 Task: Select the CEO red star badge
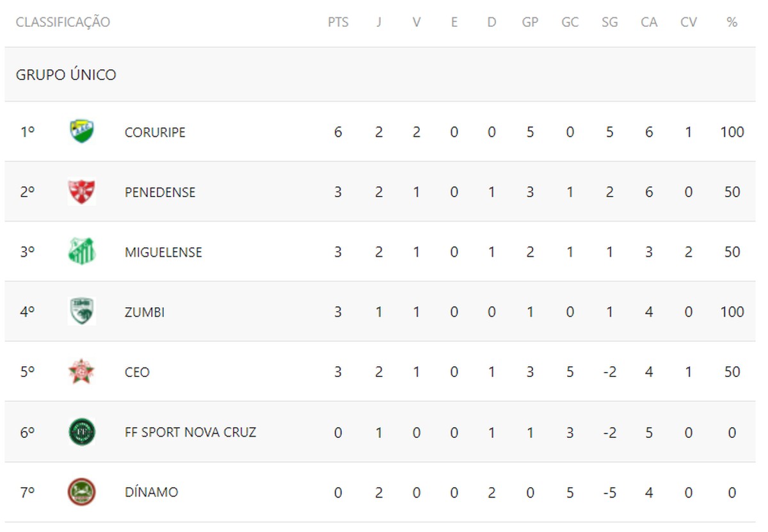click(82, 372)
